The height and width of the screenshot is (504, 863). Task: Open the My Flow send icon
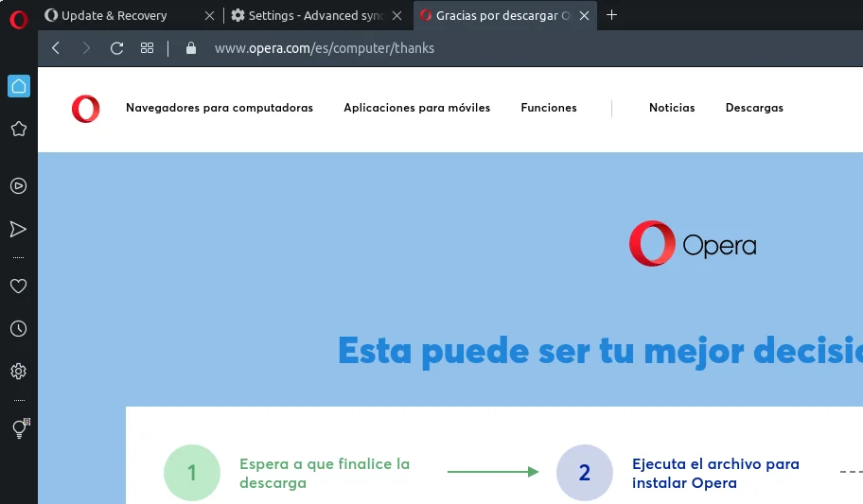click(18, 229)
